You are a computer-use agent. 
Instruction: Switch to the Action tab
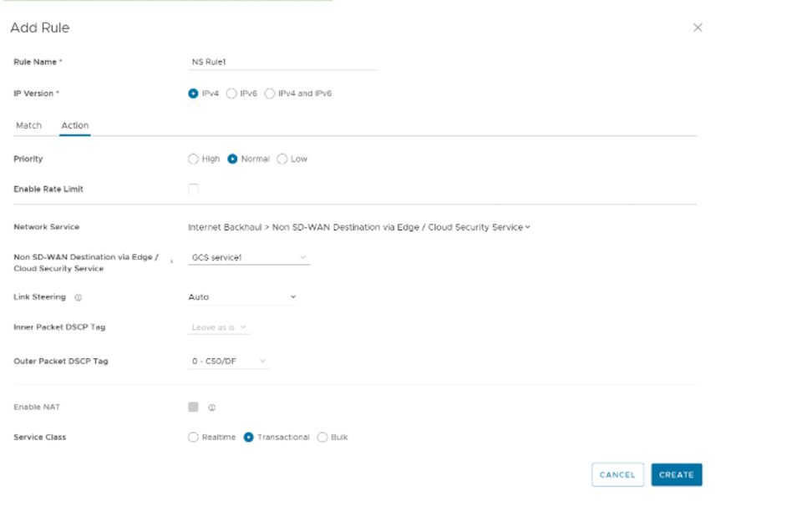pyautogui.click(x=74, y=125)
